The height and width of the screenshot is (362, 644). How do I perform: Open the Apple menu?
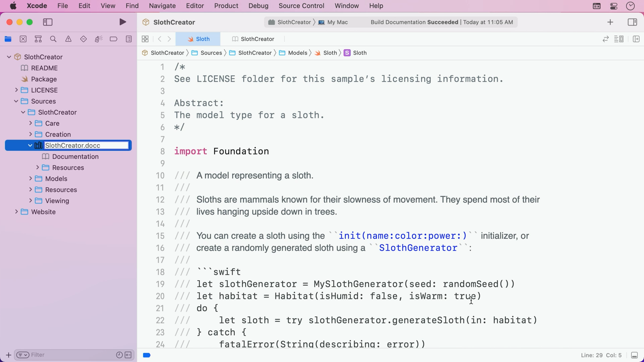point(13,6)
